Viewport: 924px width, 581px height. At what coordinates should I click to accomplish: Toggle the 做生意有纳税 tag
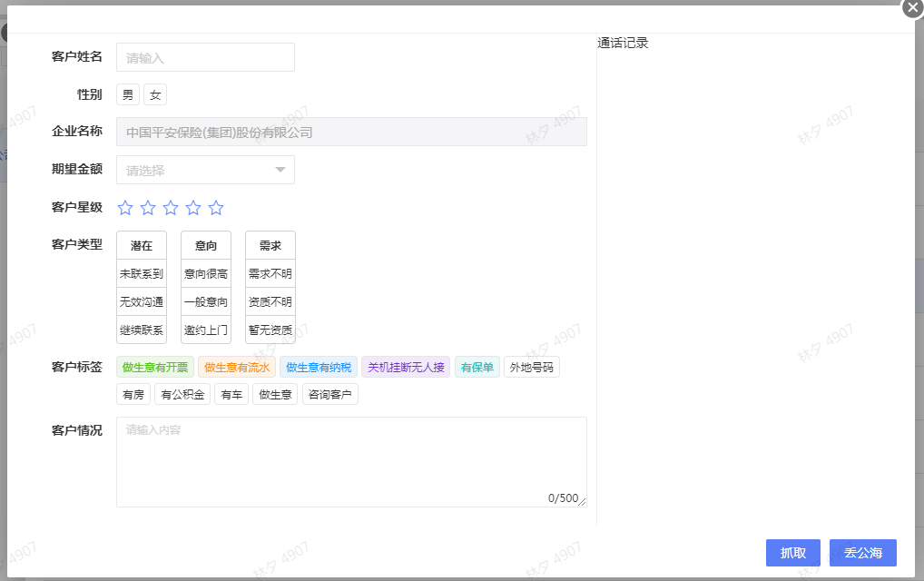pos(319,367)
